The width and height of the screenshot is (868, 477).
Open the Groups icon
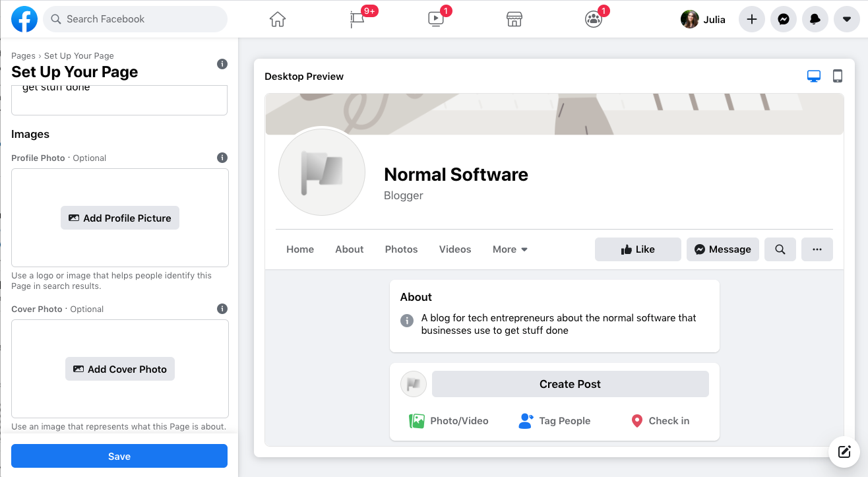point(594,20)
